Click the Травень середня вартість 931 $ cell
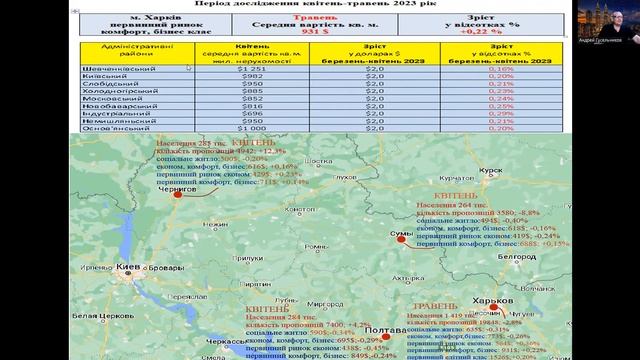 point(315,24)
